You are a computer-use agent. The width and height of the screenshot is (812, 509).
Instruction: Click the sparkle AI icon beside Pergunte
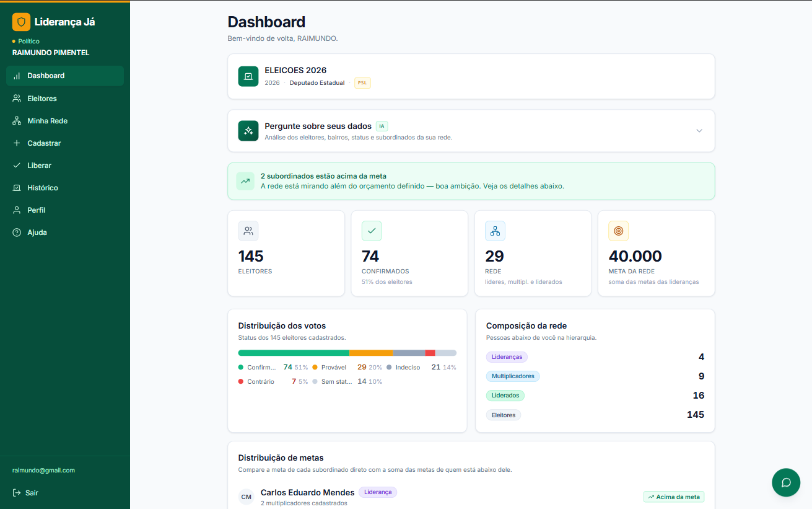[x=248, y=131]
